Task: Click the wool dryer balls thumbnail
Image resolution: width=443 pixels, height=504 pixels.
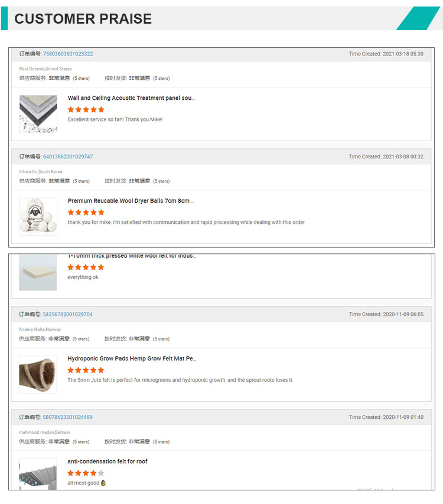Action: [38, 216]
